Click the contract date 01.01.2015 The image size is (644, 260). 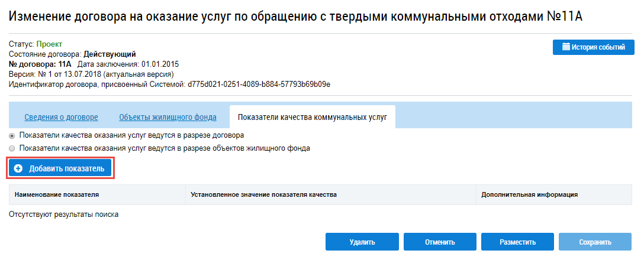pos(160,64)
